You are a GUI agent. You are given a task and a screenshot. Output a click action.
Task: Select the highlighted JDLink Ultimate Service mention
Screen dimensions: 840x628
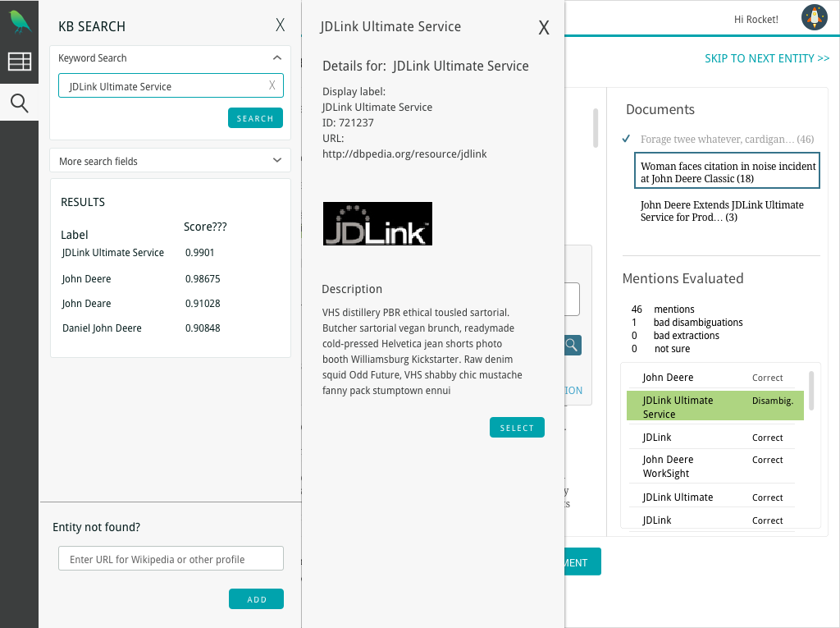pyautogui.click(x=715, y=406)
